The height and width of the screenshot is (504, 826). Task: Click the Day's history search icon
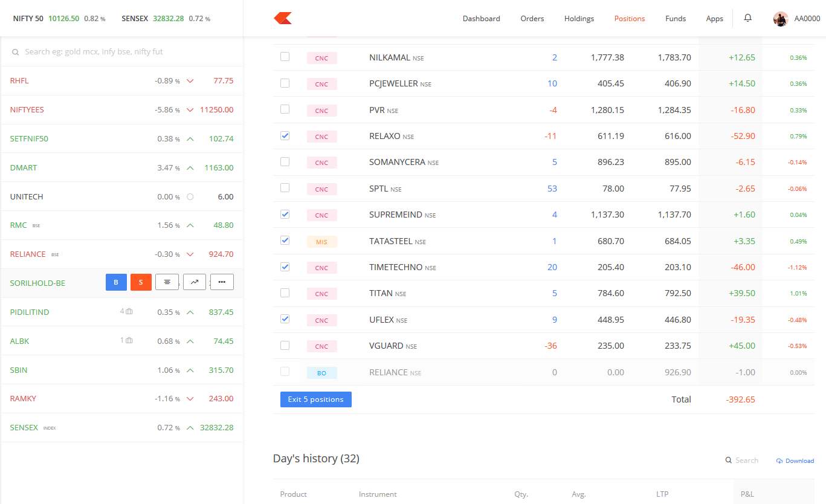coord(729,460)
